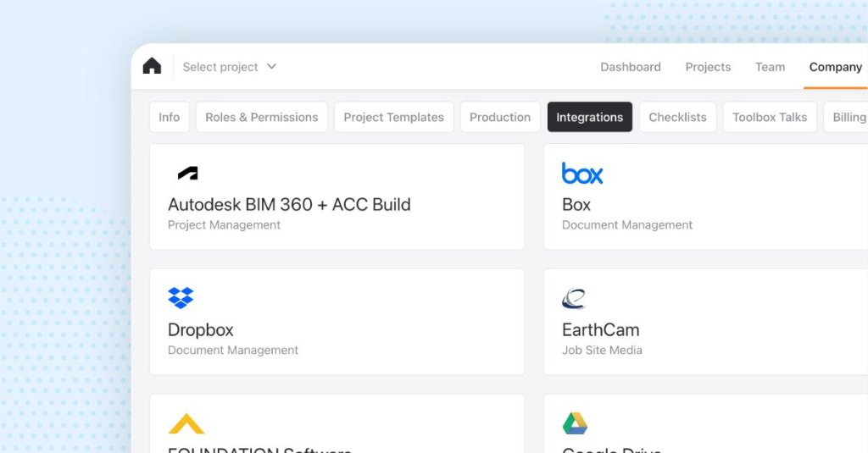
Task: Open the Select project dropdown
Action: tap(220, 67)
